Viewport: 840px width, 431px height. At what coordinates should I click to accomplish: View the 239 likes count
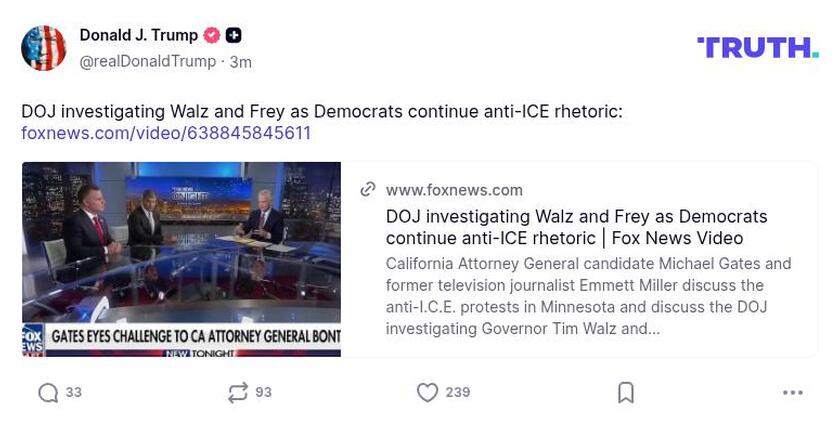[x=458, y=393]
